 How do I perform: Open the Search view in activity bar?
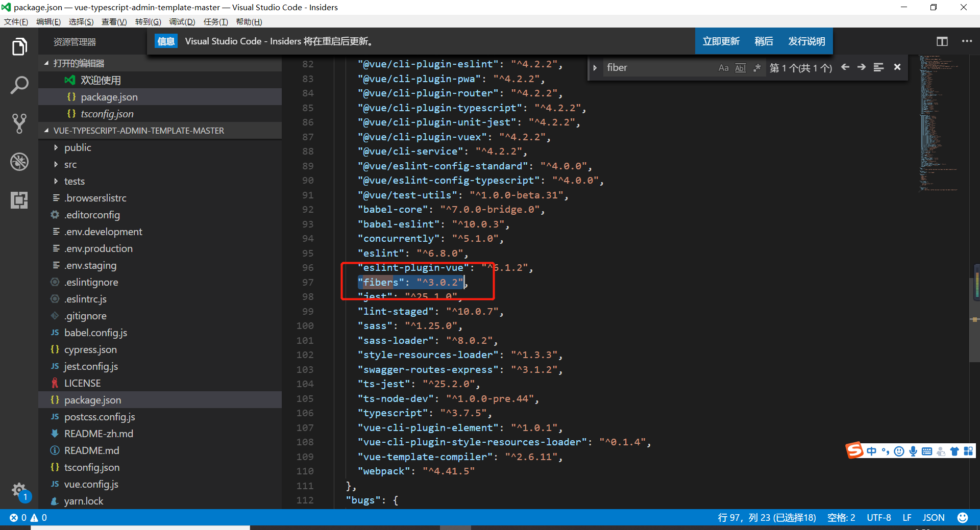[x=19, y=85]
